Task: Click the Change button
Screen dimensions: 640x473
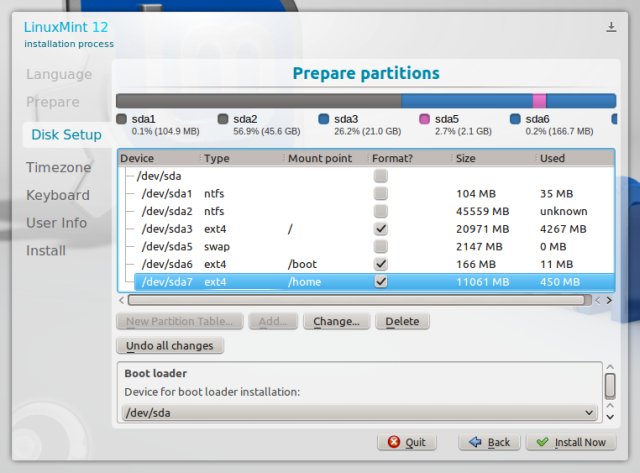Action: 336,321
